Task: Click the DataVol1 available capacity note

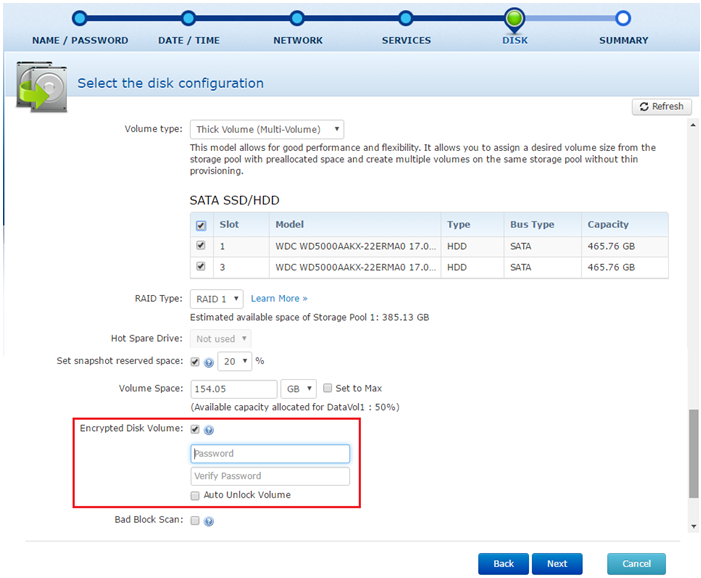Action: pyautogui.click(x=295, y=407)
